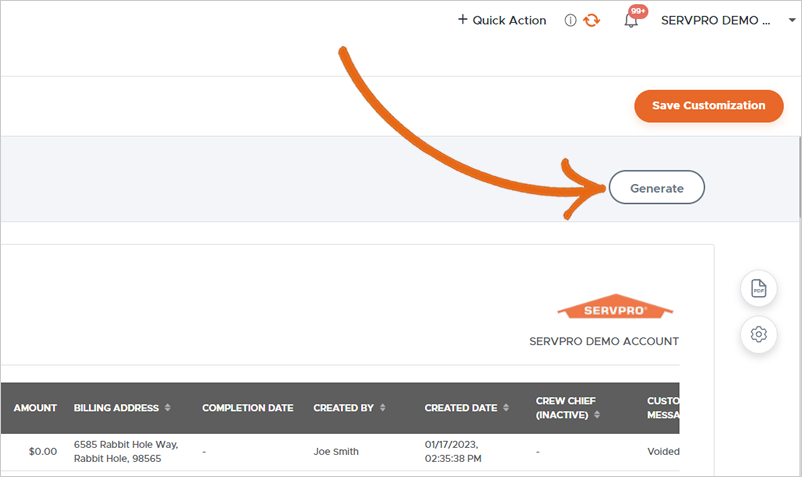802x477 pixels.
Task: Click the $0.00 amount cell
Action: pyautogui.click(x=43, y=452)
